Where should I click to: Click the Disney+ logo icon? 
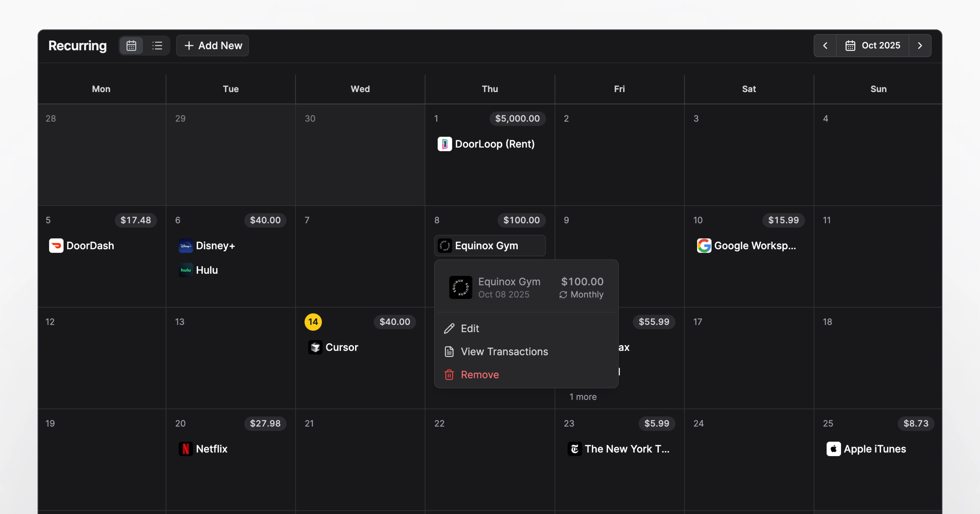(x=186, y=246)
